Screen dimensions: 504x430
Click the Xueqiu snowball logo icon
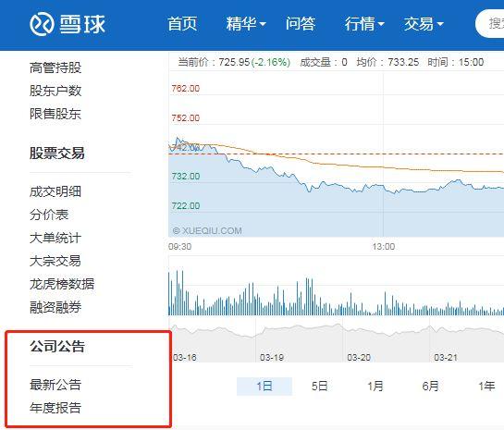[42, 24]
